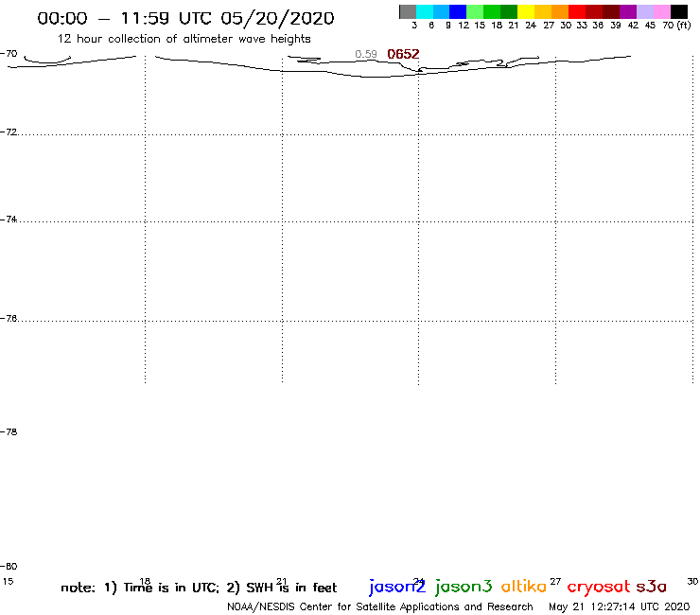Click the '-72' latitude label
Viewport: 700px width, 615px height.
[9, 132]
